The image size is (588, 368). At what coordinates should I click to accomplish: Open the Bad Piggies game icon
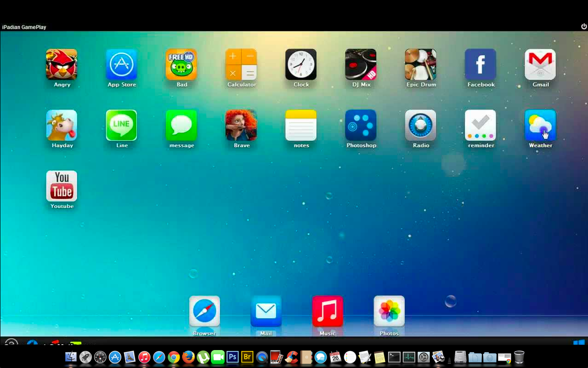(181, 64)
